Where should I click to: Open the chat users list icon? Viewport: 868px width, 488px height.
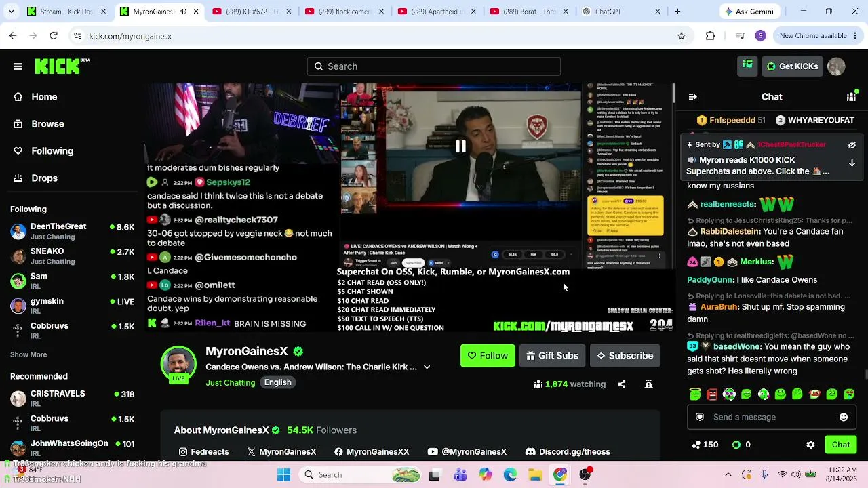(852, 97)
